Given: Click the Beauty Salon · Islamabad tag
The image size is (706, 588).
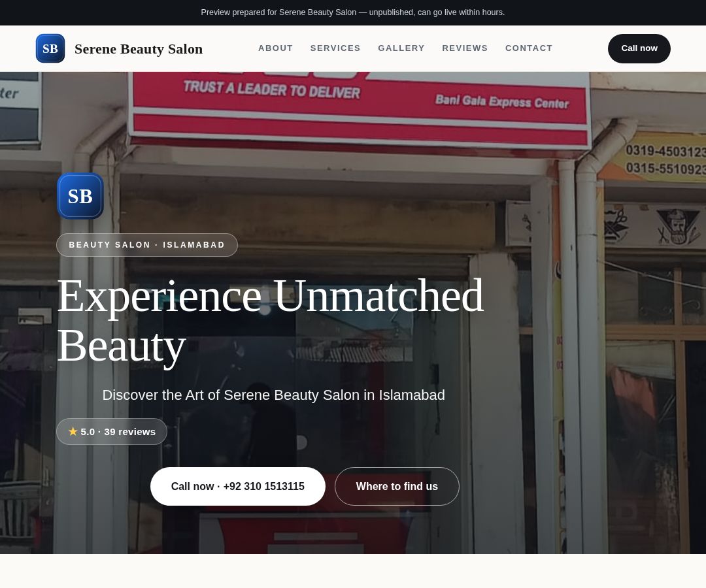Looking at the screenshot, I should coord(147,245).
